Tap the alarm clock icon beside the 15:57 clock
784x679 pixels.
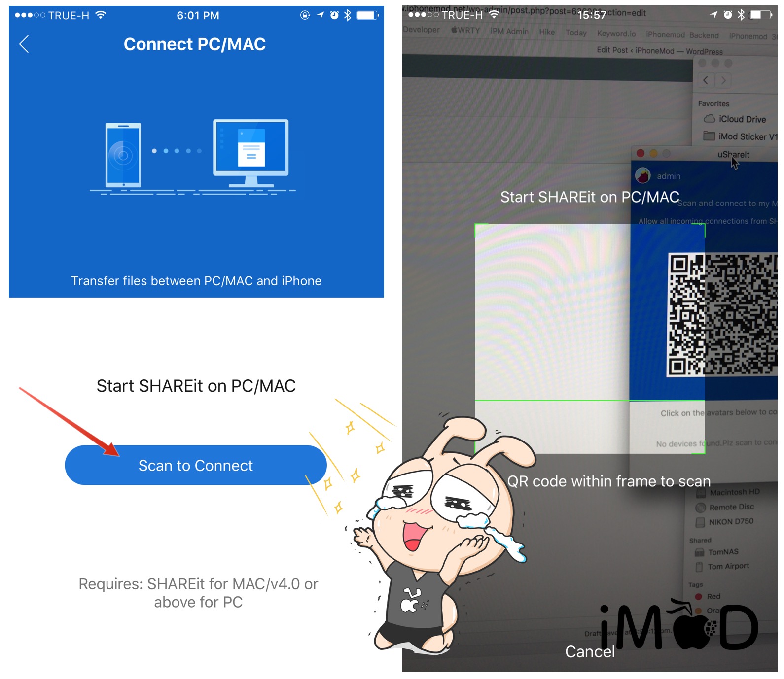click(728, 15)
